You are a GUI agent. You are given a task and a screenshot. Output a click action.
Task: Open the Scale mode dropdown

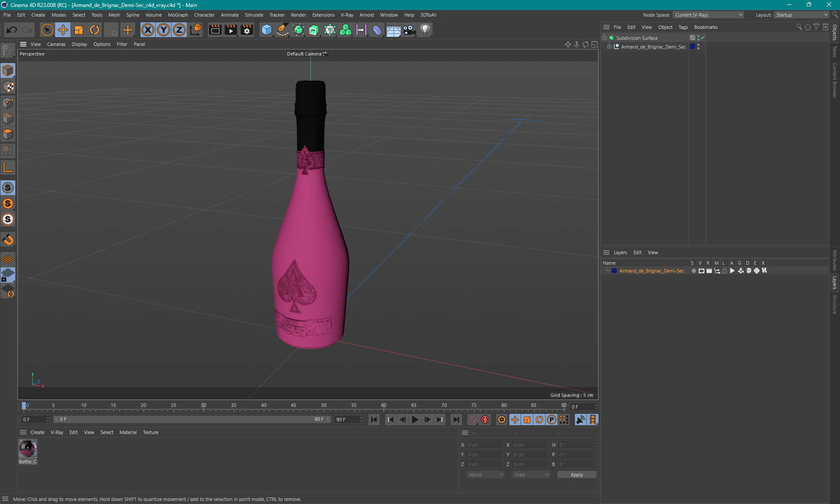(x=531, y=475)
